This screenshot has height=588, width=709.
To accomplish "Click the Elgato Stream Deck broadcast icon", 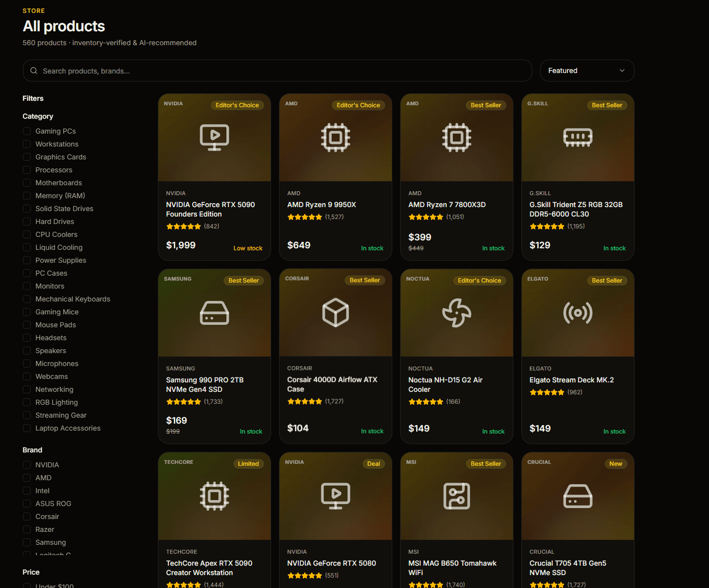I will 578,313.
